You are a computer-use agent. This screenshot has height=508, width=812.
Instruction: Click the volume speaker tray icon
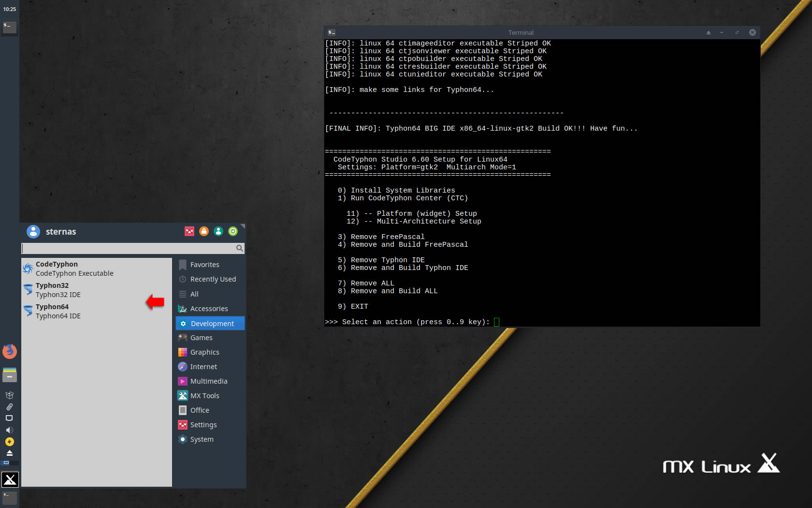tap(9, 430)
